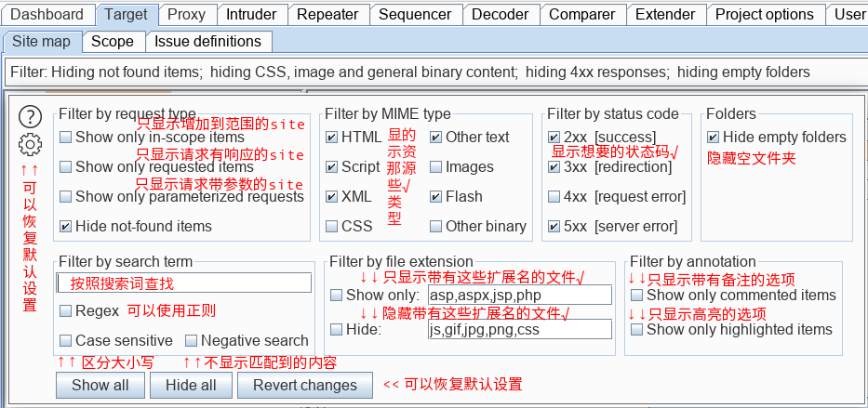The image size is (868, 408).
Task: Enable the CSS MIME type checkbox
Action: (331, 226)
